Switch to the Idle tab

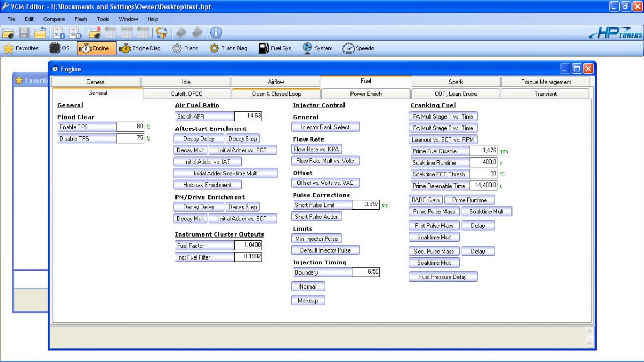[x=186, y=82]
